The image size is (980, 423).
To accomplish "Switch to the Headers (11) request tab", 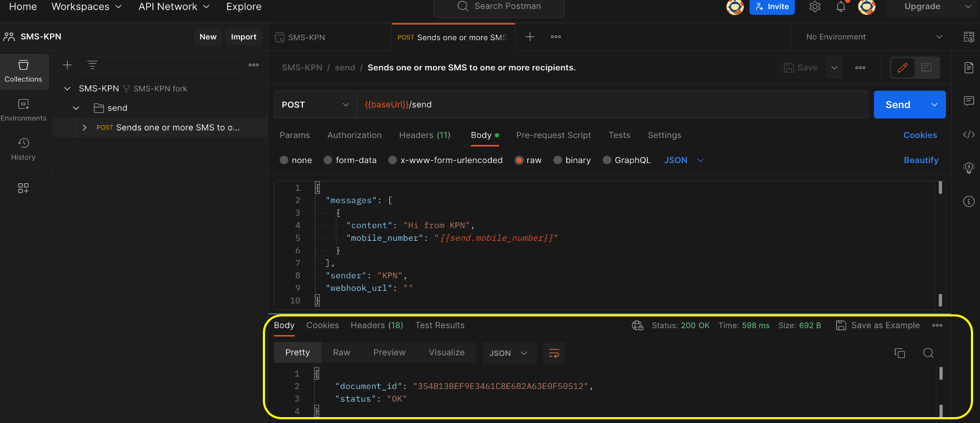I will point(425,135).
